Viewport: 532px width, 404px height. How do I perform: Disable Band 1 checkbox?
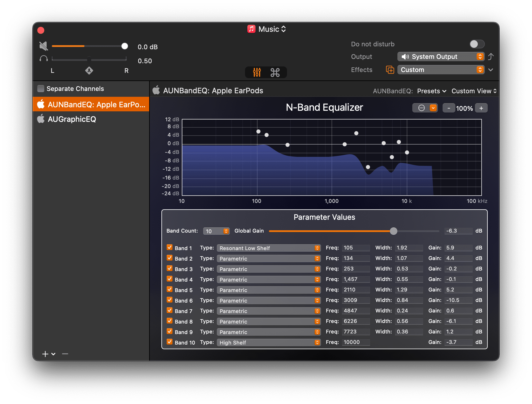[x=170, y=247]
